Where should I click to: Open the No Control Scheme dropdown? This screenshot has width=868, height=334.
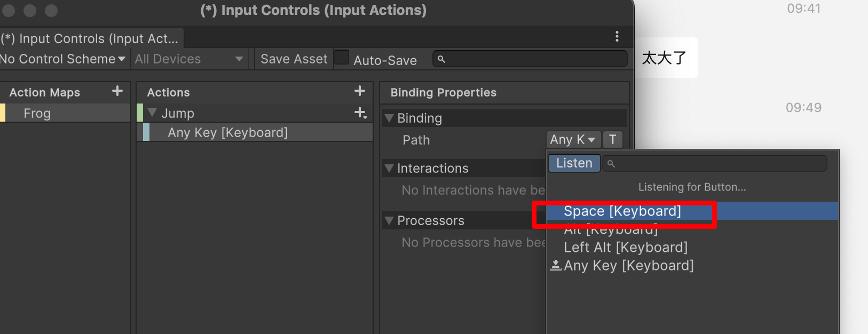pyautogui.click(x=62, y=59)
